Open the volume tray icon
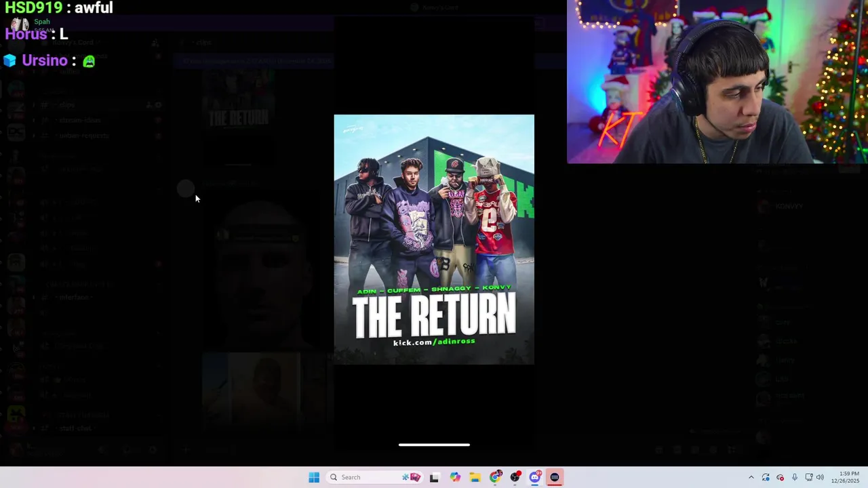This screenshot has height=488, width=868. pyautogui.click(x=820, y=477)
